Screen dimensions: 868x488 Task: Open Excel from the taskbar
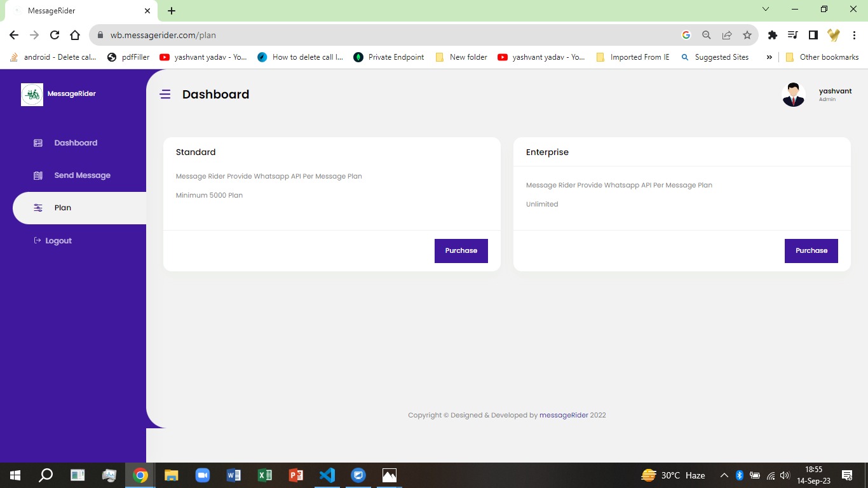click(265, 475)
